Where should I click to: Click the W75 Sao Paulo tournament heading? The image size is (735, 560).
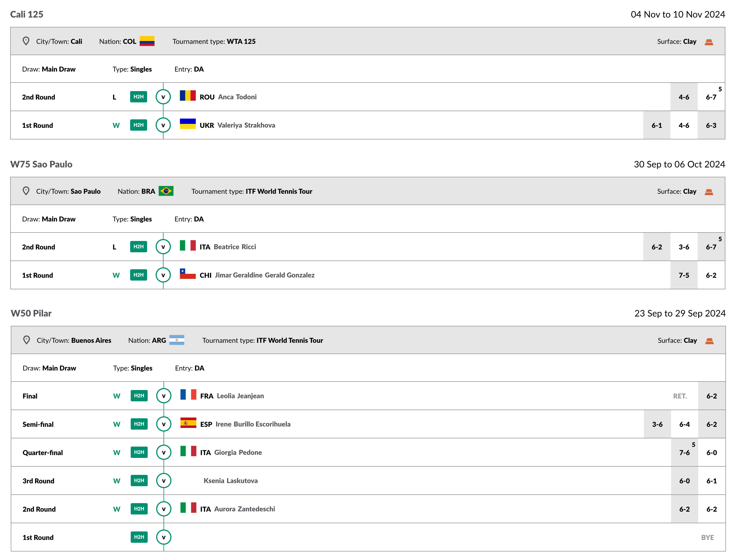click(41, 164)
